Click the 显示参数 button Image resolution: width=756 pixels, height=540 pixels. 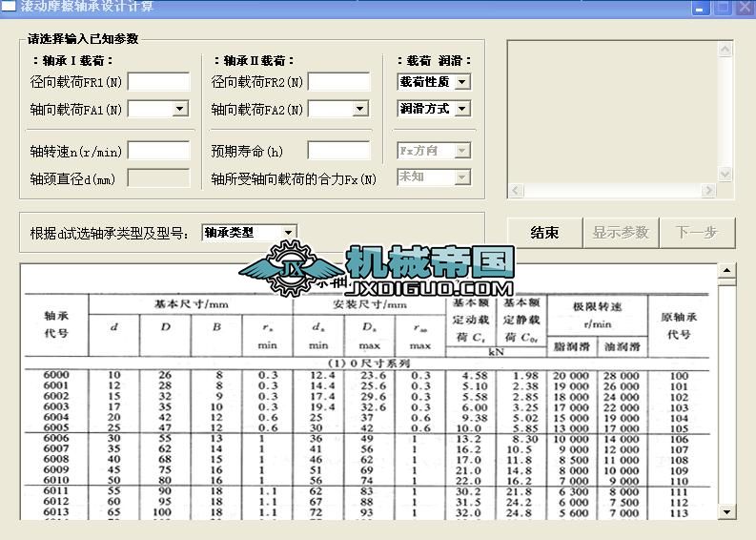[x=621, y=233]
